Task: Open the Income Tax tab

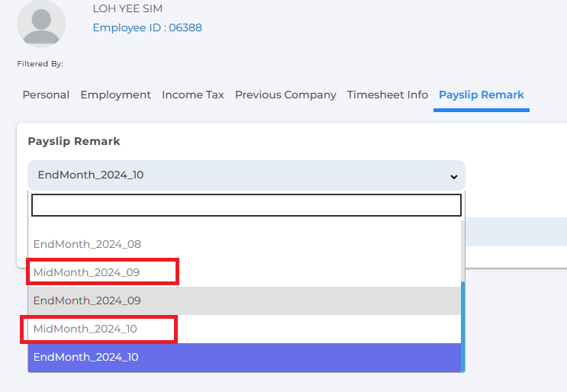Action: point(193,95)
